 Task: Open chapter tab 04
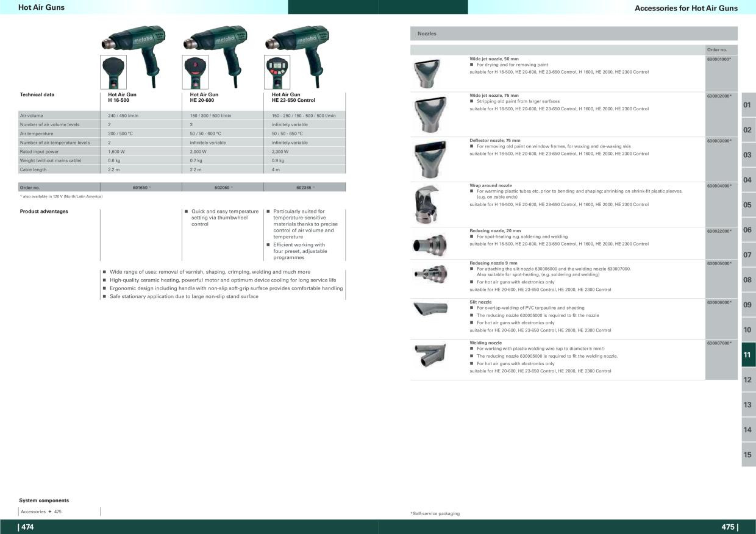coord(749,180)
